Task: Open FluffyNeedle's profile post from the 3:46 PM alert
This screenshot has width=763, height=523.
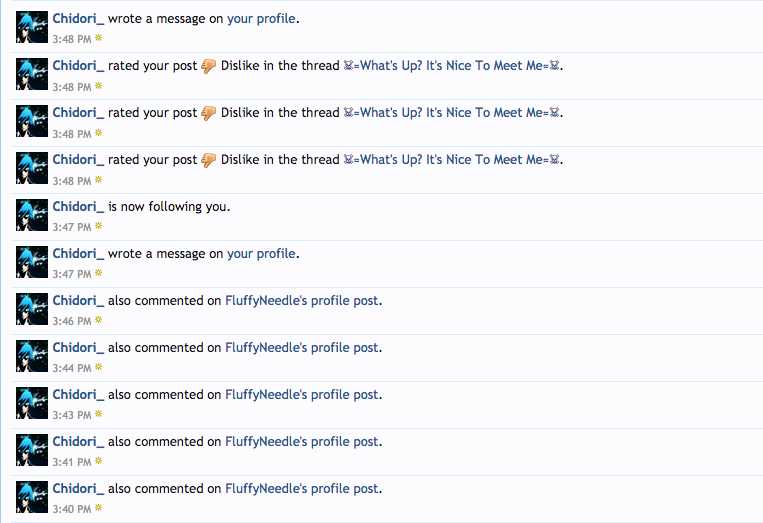Action: click(x=302, y=300)
